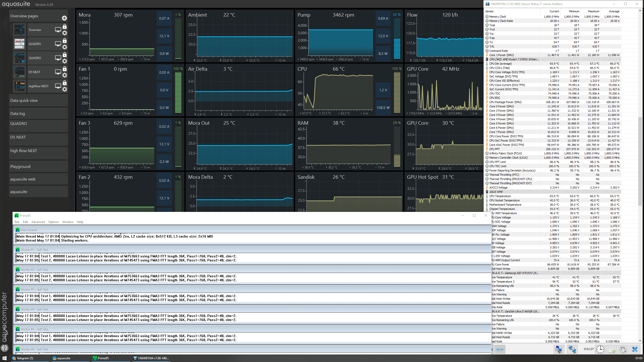Open settings gear for Overview page
The width and height of the screenshot is (644, 362).
(x=65, y=33)
